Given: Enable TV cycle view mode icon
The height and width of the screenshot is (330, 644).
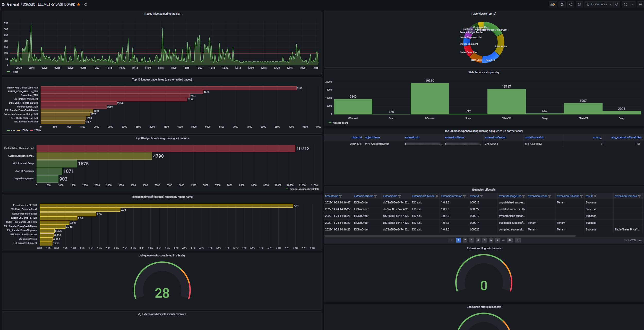Looking at the screenshot, I should pos(640,4).
